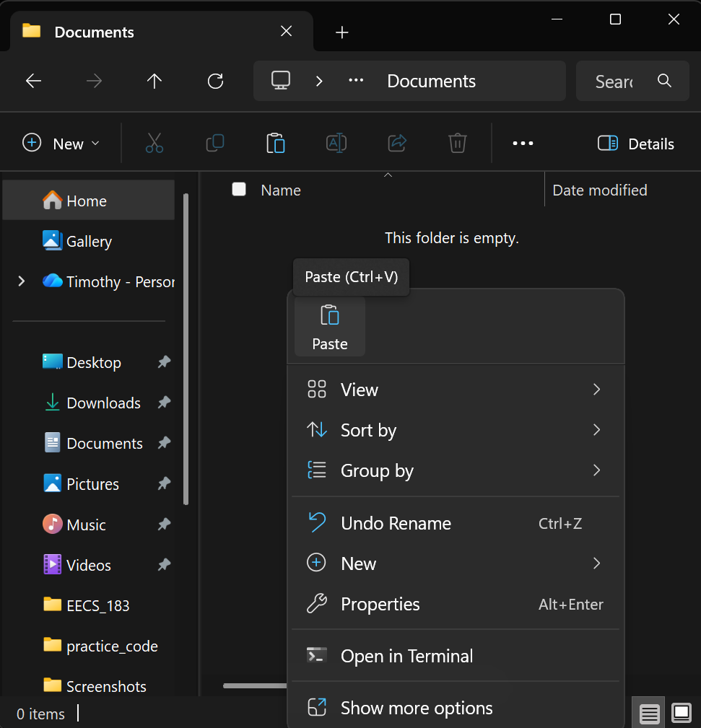Viewport: 701px width, 728px height.
Task: Expand the Timothy - Personal OneDrive node
Action: point(22,281)
